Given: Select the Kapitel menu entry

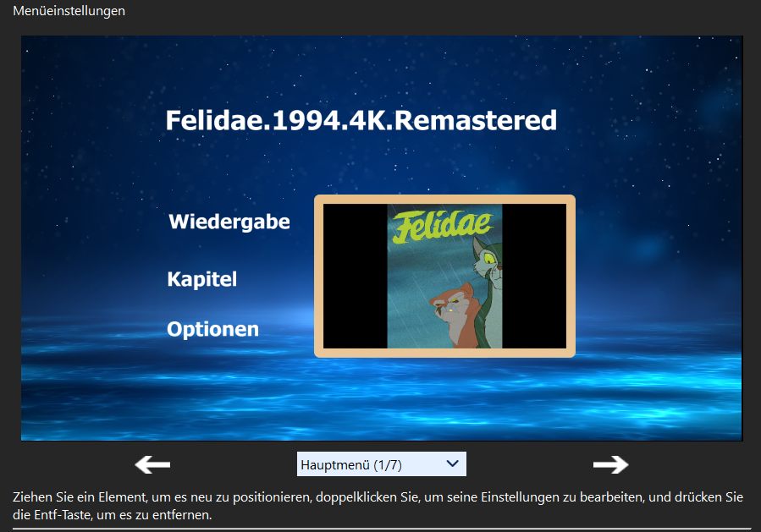Looking at the screenshot, I should [x=202, y=279].
